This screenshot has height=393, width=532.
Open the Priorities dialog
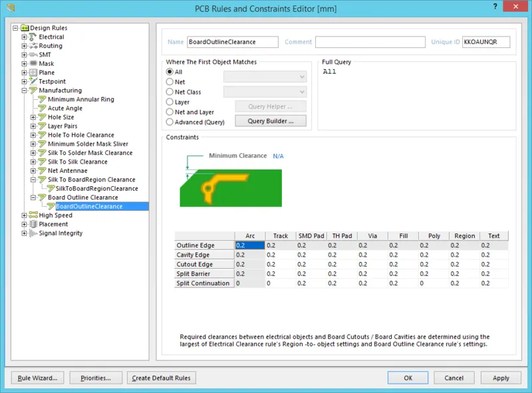point(96,378)
